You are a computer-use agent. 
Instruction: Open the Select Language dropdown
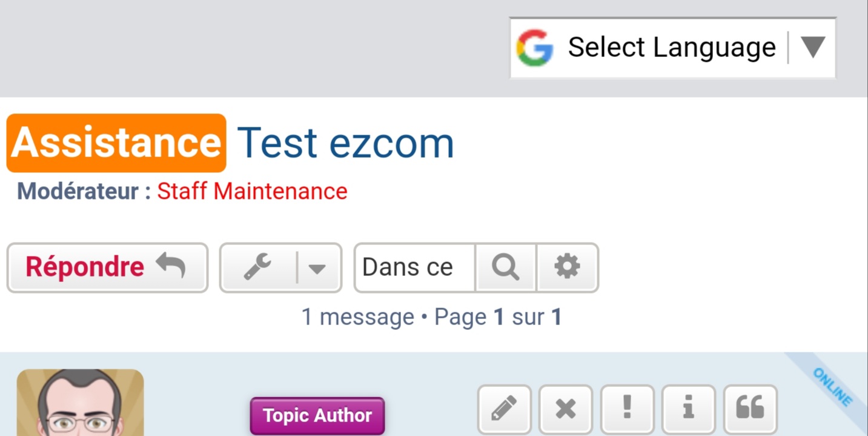tap(671, 48)
